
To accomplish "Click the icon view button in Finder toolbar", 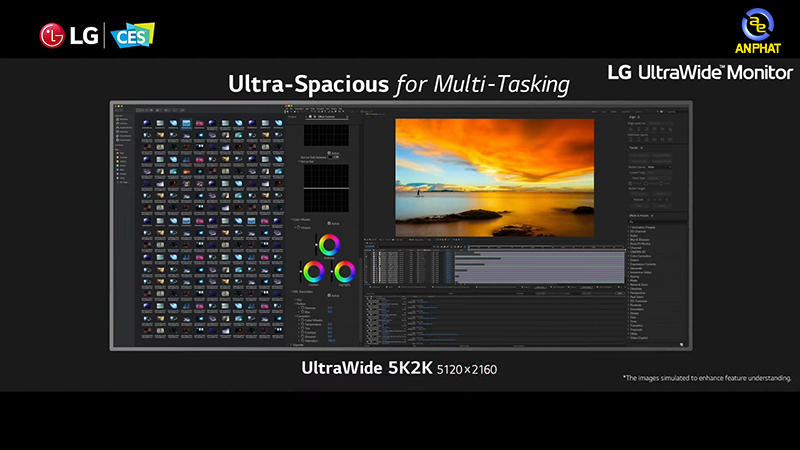I will tap(138, 110).
